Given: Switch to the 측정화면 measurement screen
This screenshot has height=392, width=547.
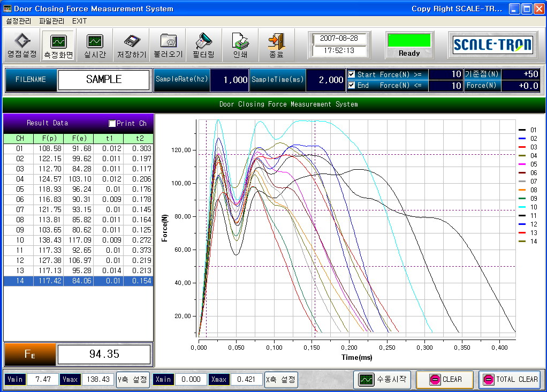Looking at the screenshot, I should [58, 46].
